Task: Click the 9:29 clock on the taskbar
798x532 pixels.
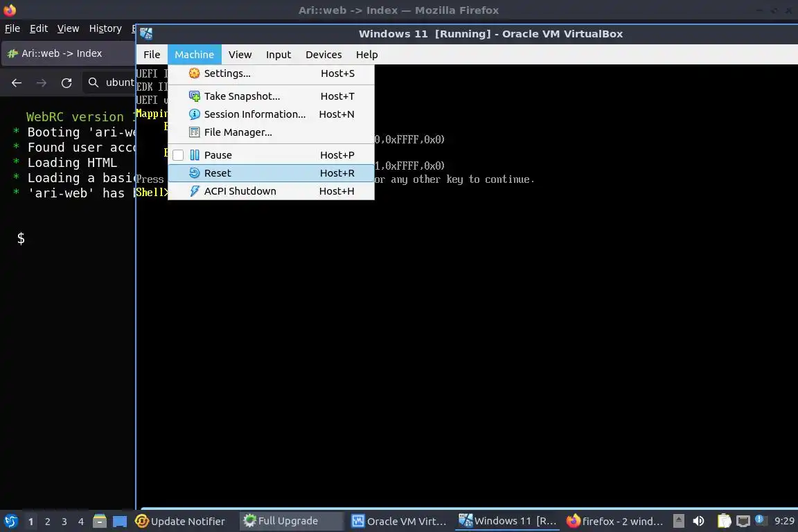Action: point(784,521)
